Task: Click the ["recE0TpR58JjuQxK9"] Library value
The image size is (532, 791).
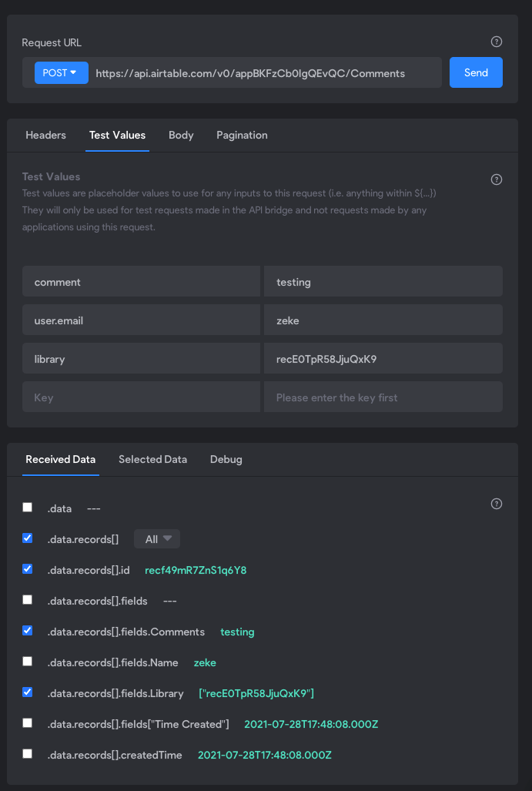Action: pos(256,694)
